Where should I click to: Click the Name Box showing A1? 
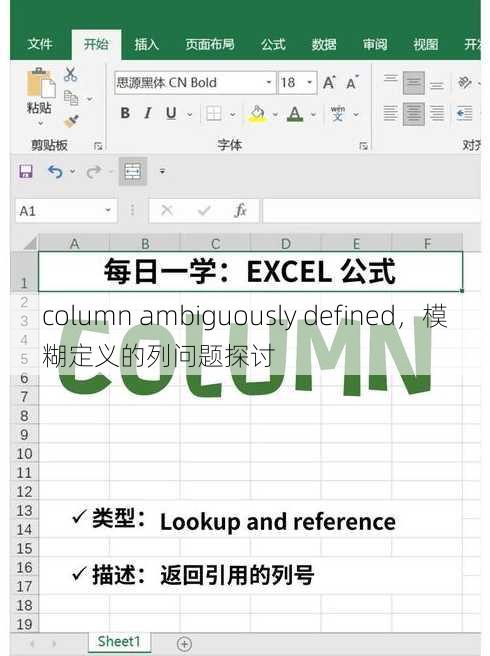59,210
